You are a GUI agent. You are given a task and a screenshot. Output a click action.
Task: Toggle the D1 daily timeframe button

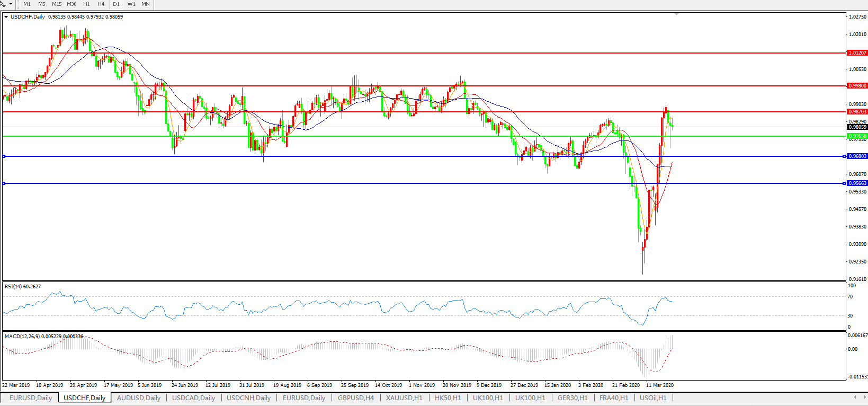[x=116, y=4]
